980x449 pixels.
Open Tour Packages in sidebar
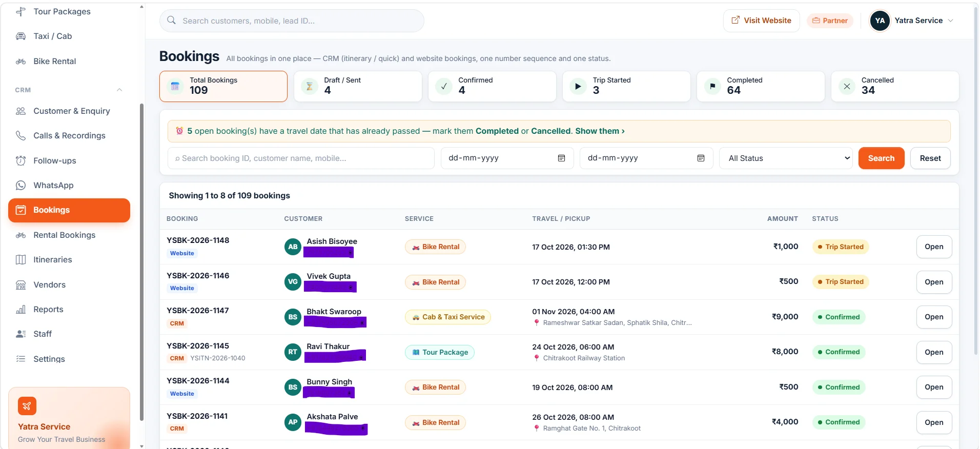pyautogui.click(x=62, y=11)
